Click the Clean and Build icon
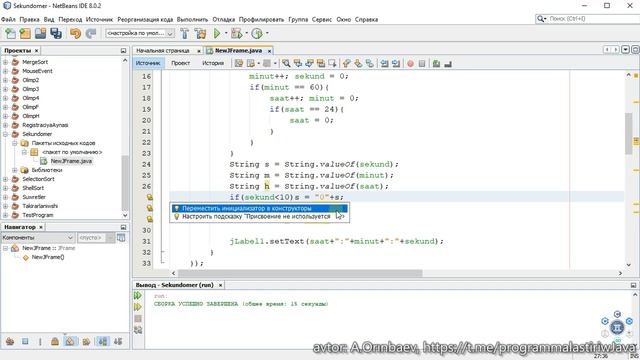 click(x=200, y=33)
